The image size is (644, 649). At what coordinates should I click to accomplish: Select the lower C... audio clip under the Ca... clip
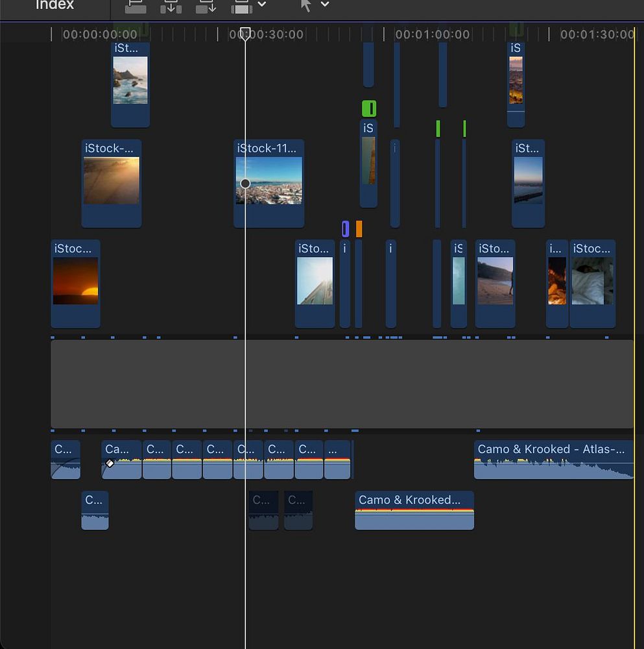click(x=95, y=510)
